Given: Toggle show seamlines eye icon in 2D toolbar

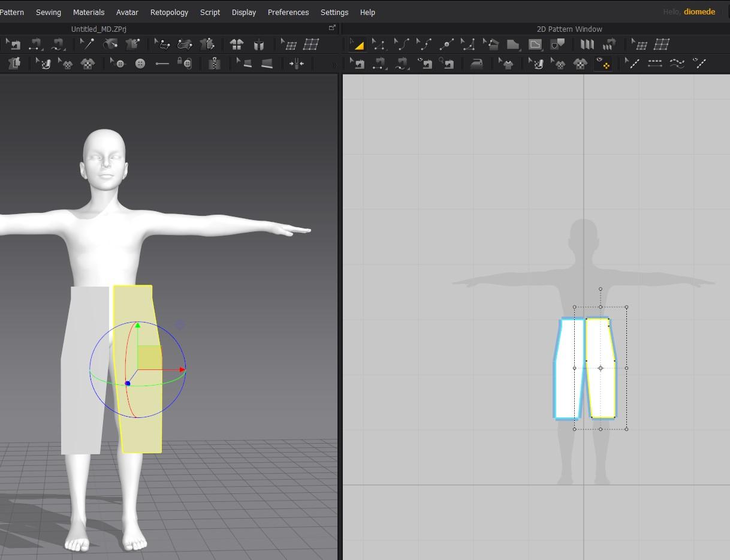Looking at the screenshot, I should click(699, 64).
